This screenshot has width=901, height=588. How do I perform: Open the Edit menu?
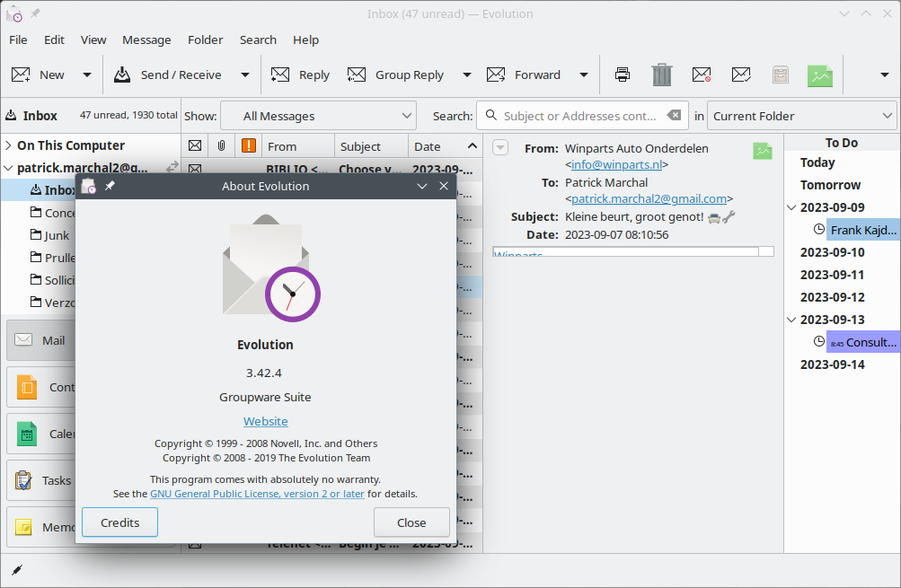click(x=54, y=39)
